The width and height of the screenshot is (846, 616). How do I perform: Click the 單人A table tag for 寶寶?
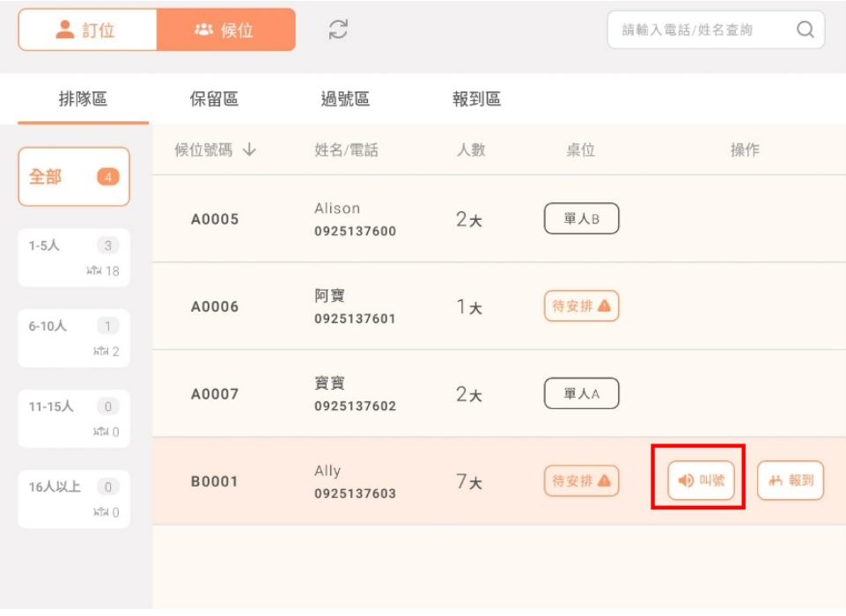coord(581,393)
